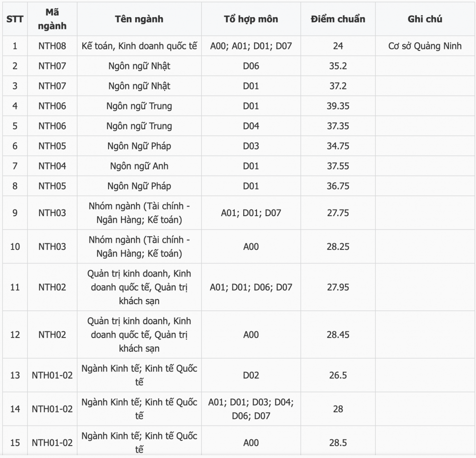Click the score 34.75 cell
This screenshot has height=458, width=476.
[x=338, y=146]
